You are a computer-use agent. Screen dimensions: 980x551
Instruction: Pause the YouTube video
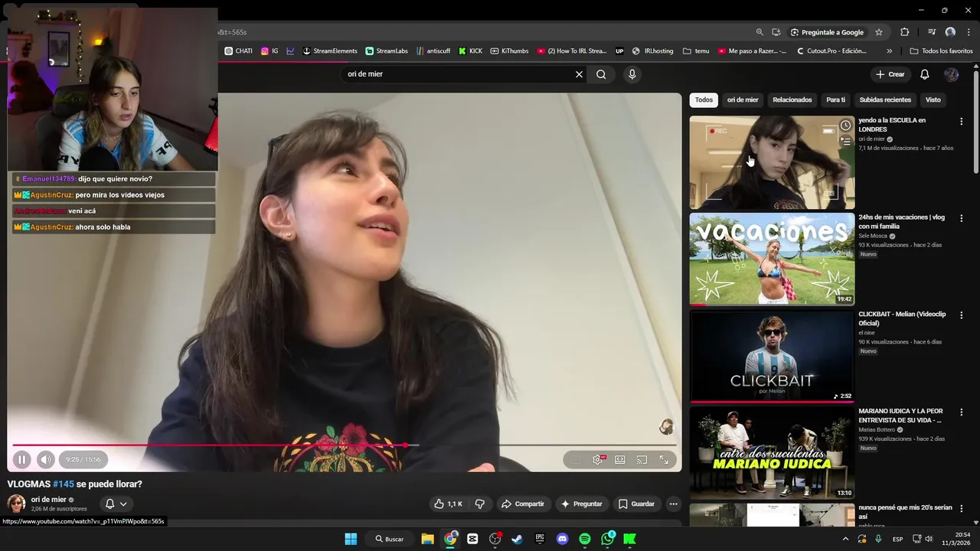point(21,460)
